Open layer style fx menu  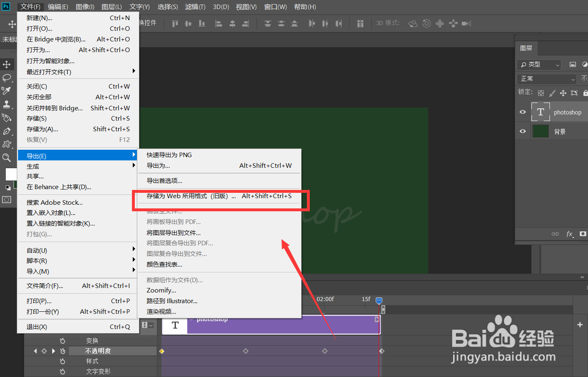[570, 234]
